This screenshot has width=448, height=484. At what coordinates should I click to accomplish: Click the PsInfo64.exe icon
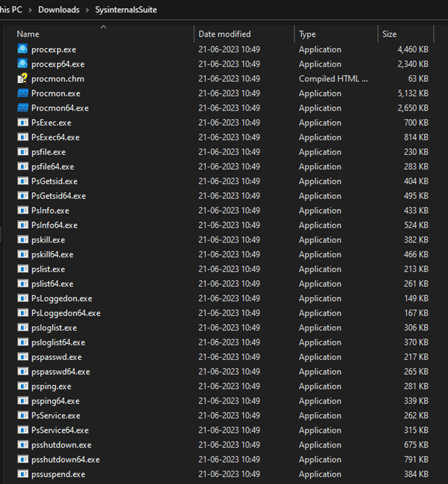pos(22,225)
